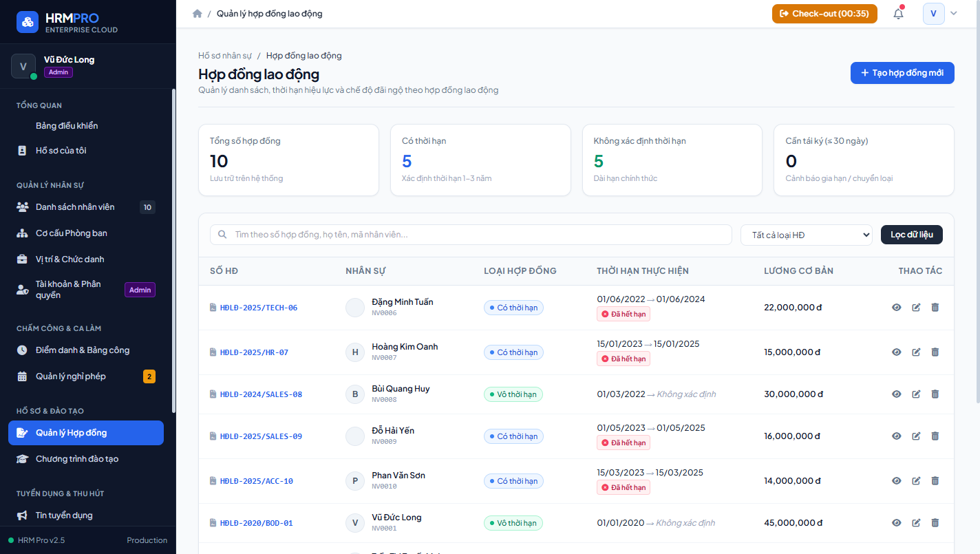
Task: Go to Cơ cấu Phòng ban
Action: [x=86, y=233]
